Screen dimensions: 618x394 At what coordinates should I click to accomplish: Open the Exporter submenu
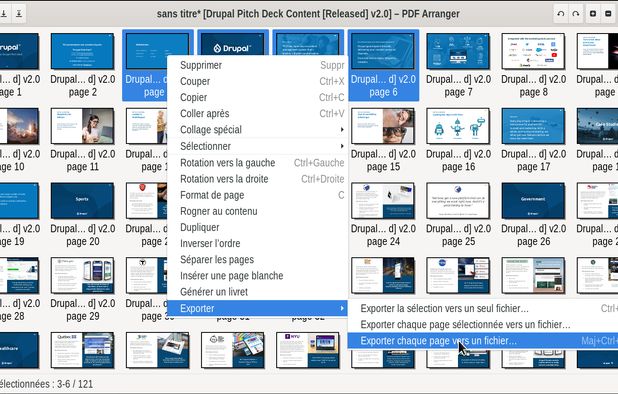pyautogui.click(x=258, y=308)
